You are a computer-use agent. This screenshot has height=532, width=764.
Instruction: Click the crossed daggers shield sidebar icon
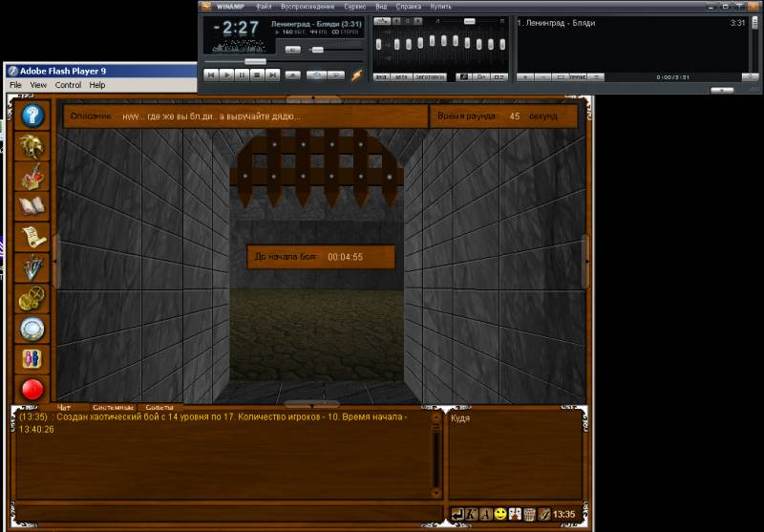[x=32, y=267]
